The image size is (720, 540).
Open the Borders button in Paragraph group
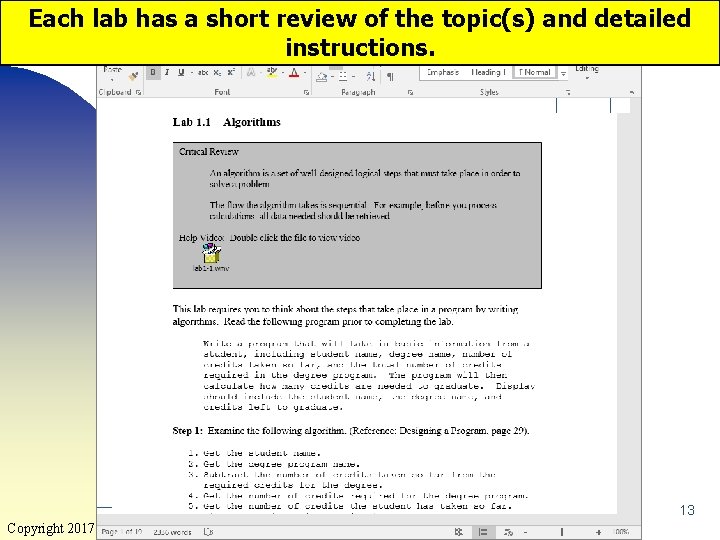(x=343, y=77)
